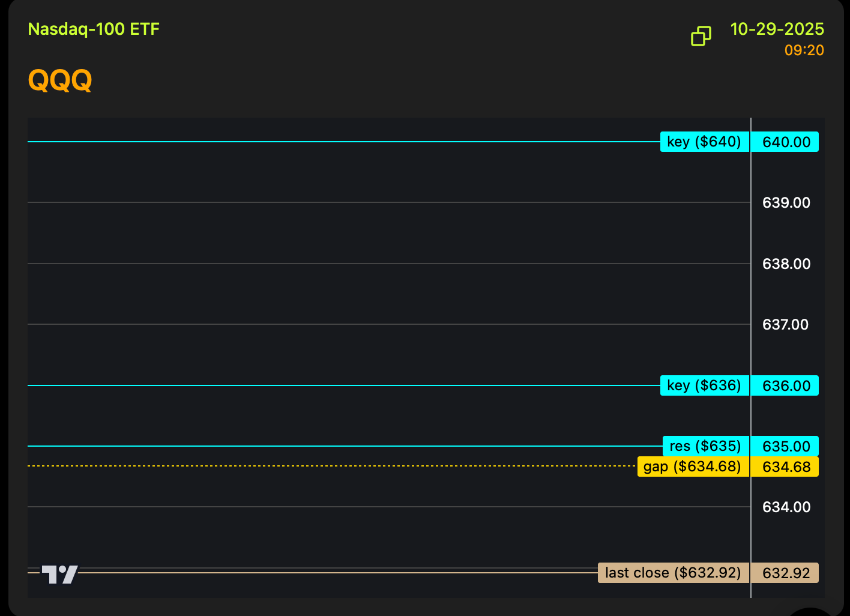This screenshot has height=616, width=850.
Task: Click the Nasdaq-100 ETF title text
Action: point(94,29)
